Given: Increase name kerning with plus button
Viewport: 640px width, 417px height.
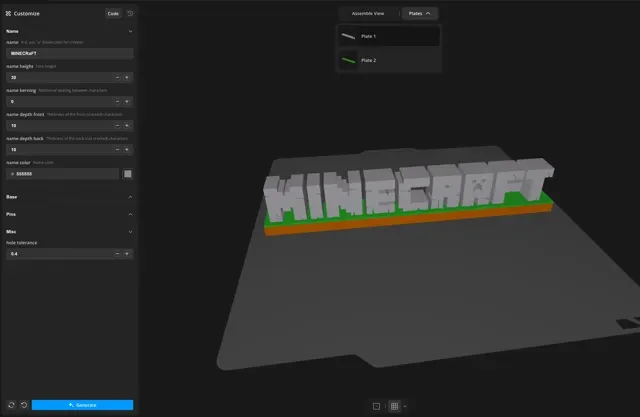Looking at the screenshot, I should click(x=127, y=102).
